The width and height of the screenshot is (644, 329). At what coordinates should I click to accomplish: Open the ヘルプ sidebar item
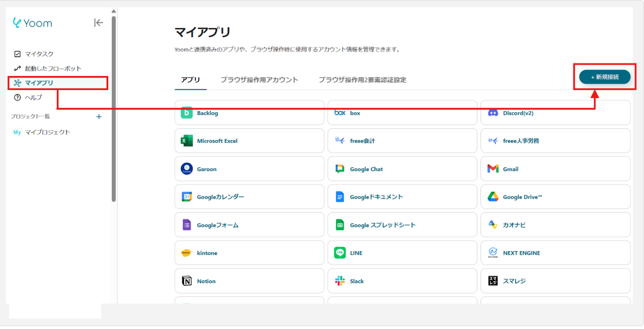pos(33,98)
